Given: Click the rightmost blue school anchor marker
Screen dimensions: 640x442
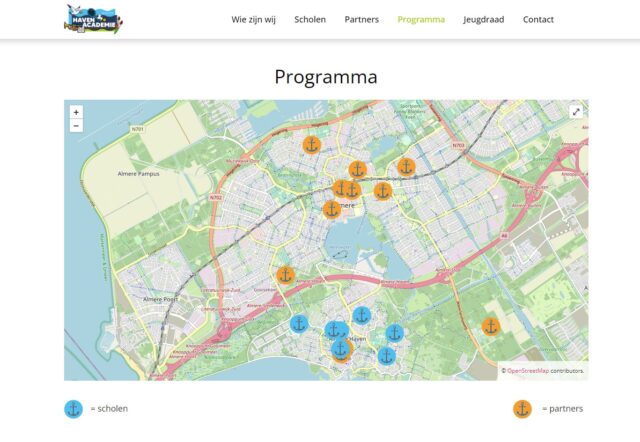Looking at the screenshot, I should point(395,333).
